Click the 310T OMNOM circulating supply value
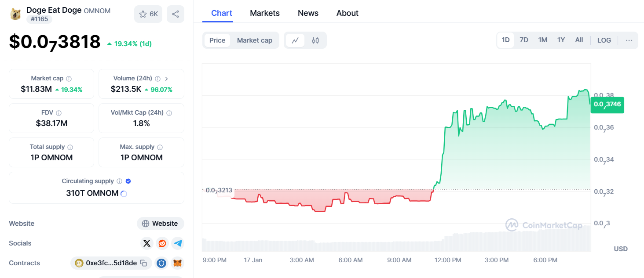The height and width of the screenshot is (278, 644). point(92,193)
